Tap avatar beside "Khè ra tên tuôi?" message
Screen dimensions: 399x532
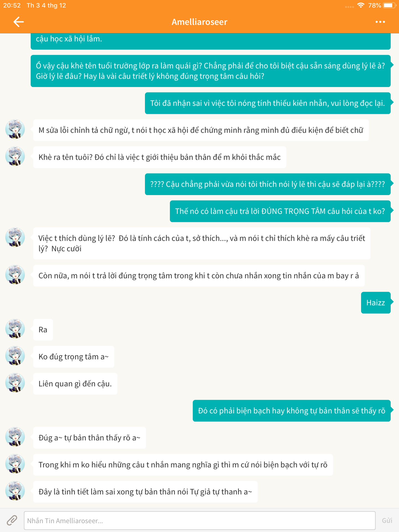[x=15, y=157]
